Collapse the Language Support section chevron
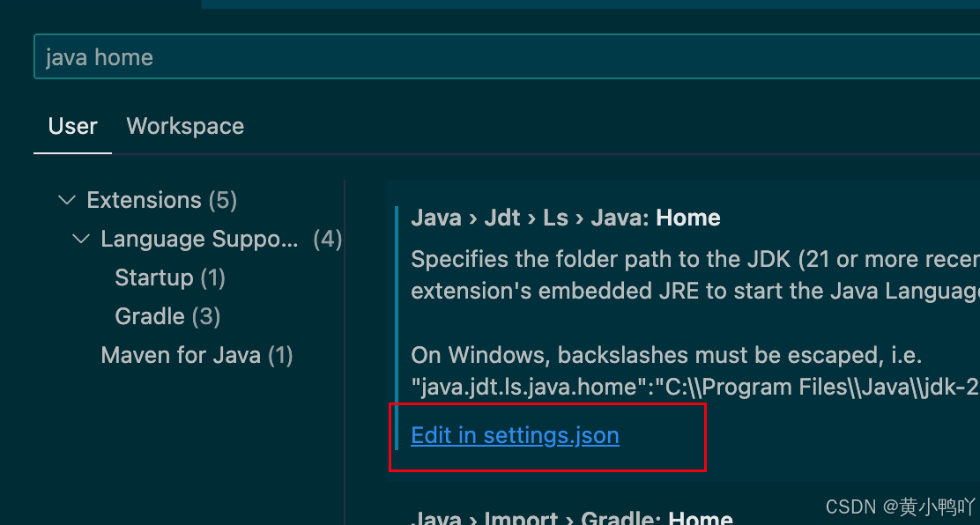Viewport: 980px width, 525px height. click(x=80, y=239)
